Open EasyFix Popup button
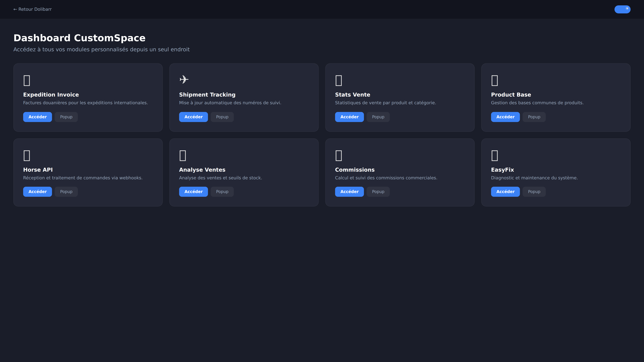 534,192
